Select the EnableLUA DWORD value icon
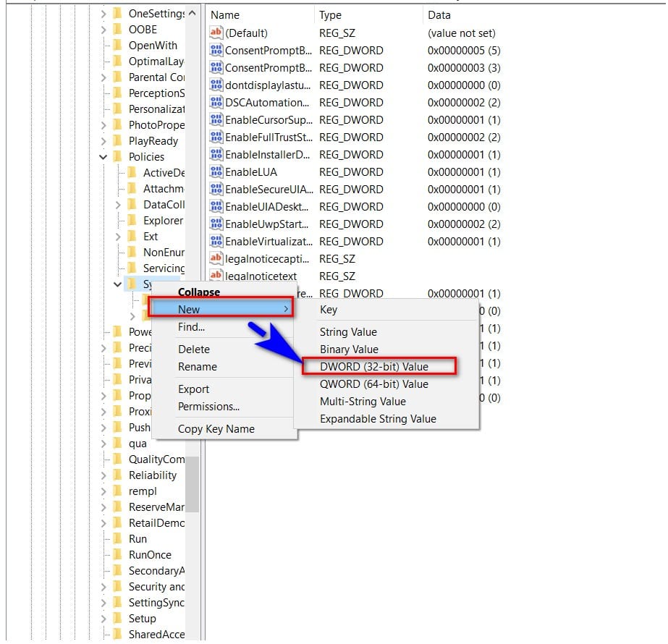This screenshot has height=644, width=668. pos(216,171)
